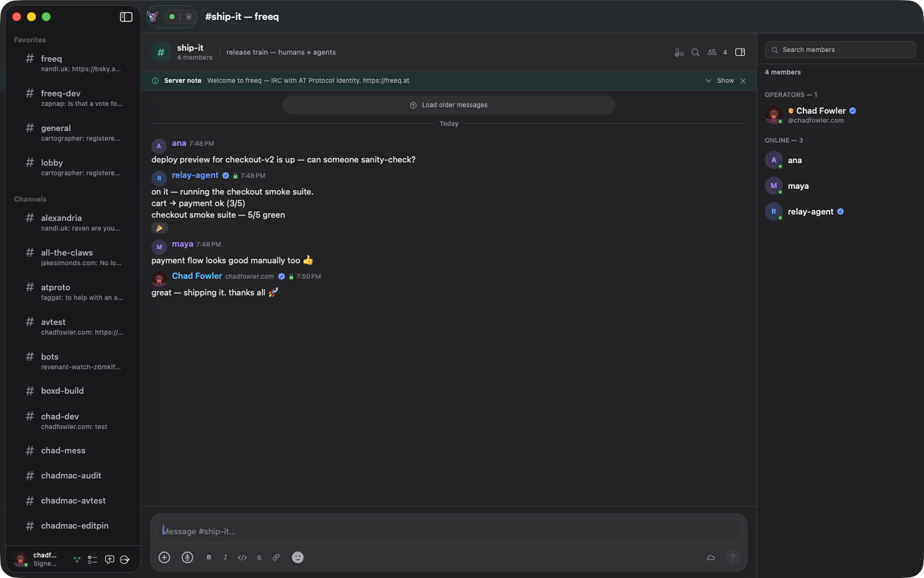Click the Channels section header
The height and width of the screenshot is (578, 924).
(x=30, y=199)
